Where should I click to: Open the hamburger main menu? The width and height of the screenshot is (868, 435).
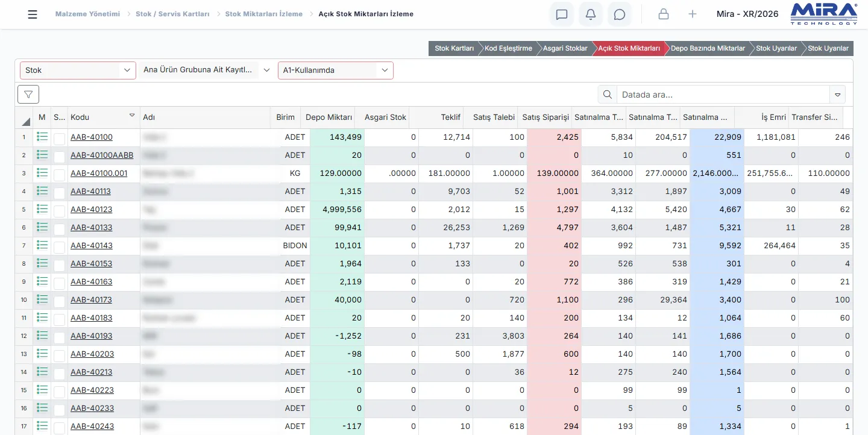click(x=33, y=14)
